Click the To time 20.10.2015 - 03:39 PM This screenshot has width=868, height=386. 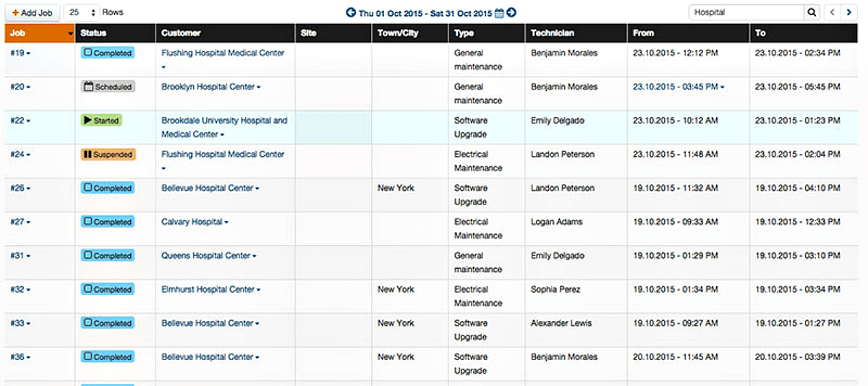coord(798,357)
